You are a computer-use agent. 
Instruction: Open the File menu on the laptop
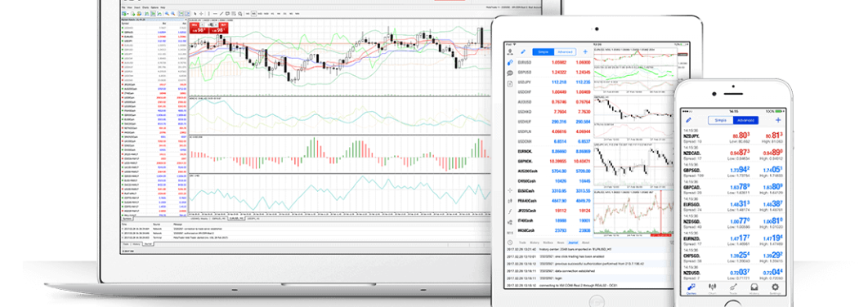(x=123, y=7)
